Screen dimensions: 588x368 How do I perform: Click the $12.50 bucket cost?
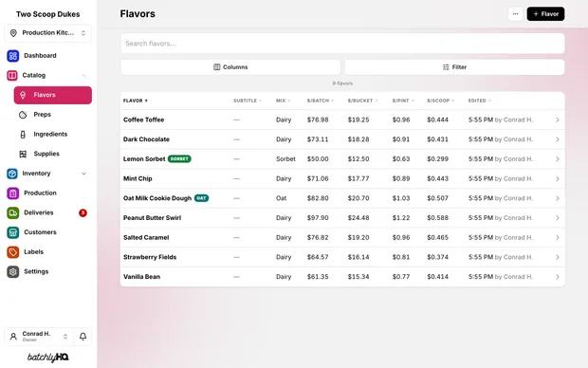click(x=358, y=159)
